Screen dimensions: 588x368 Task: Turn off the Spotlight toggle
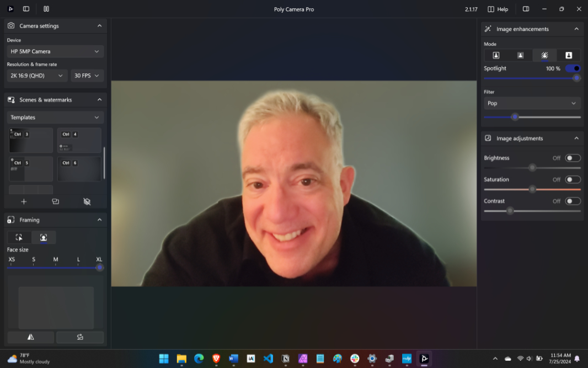[573, 68]
